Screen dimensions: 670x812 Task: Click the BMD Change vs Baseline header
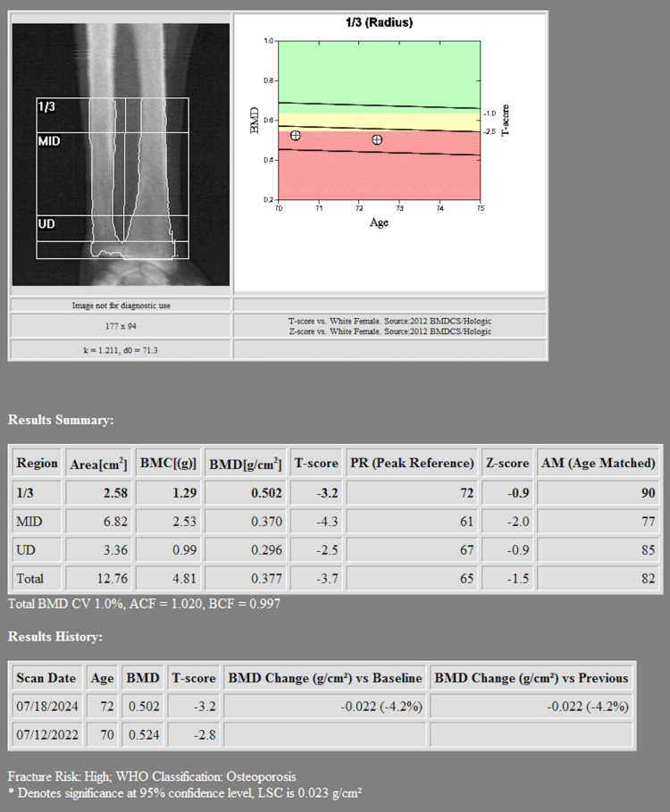(x=325, y=678)
